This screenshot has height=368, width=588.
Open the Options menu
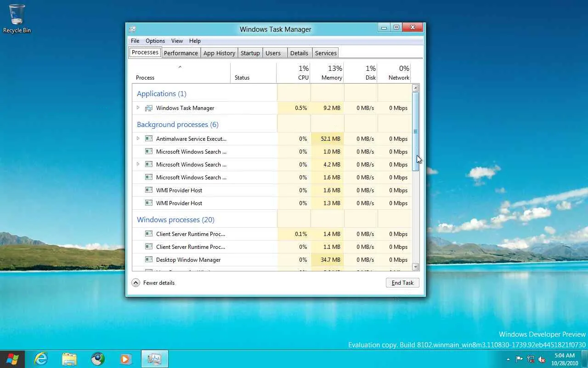(x=155, y=41)
